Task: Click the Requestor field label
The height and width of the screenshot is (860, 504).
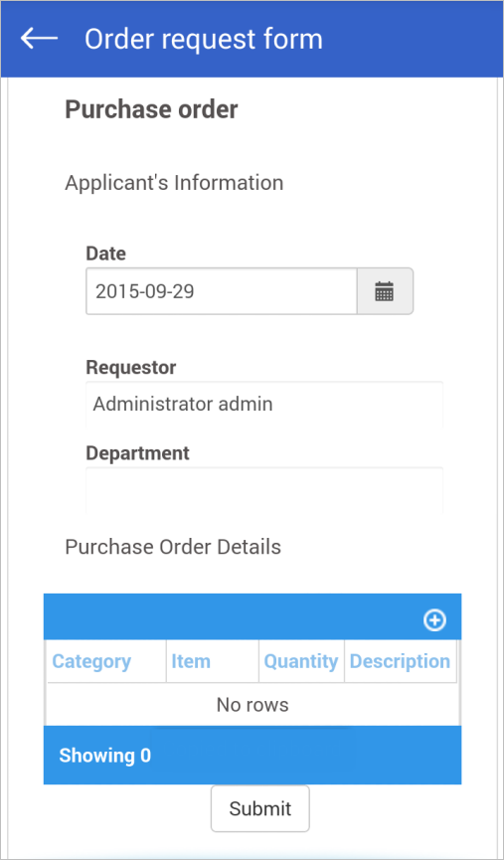Action: point(131,368)
